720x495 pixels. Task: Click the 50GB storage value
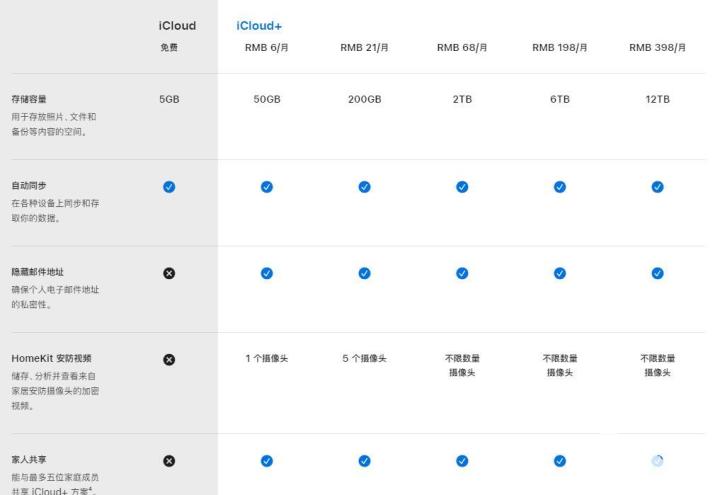coord(266,100)
